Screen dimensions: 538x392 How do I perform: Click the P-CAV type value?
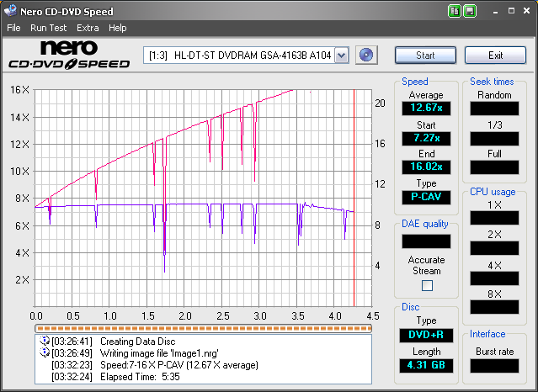click(426, 197)
